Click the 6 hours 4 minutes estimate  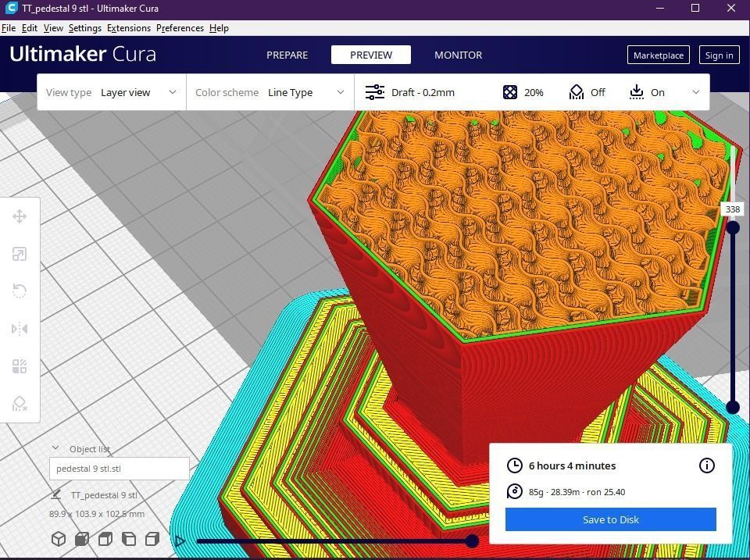coord(572,465)
